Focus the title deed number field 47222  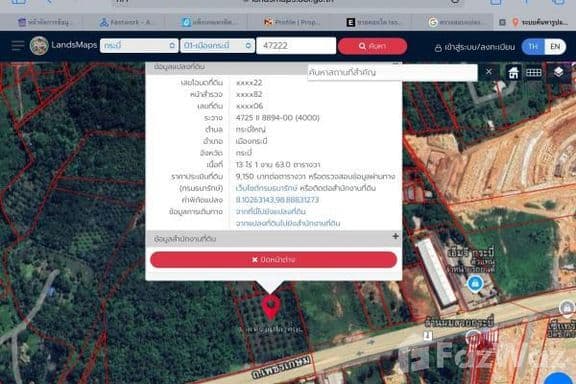pos(296,46)
